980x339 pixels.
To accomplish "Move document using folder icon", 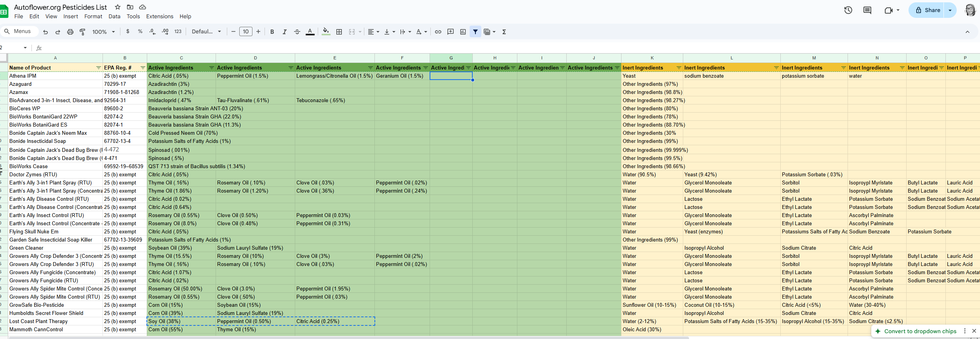I will click(130, 7).
